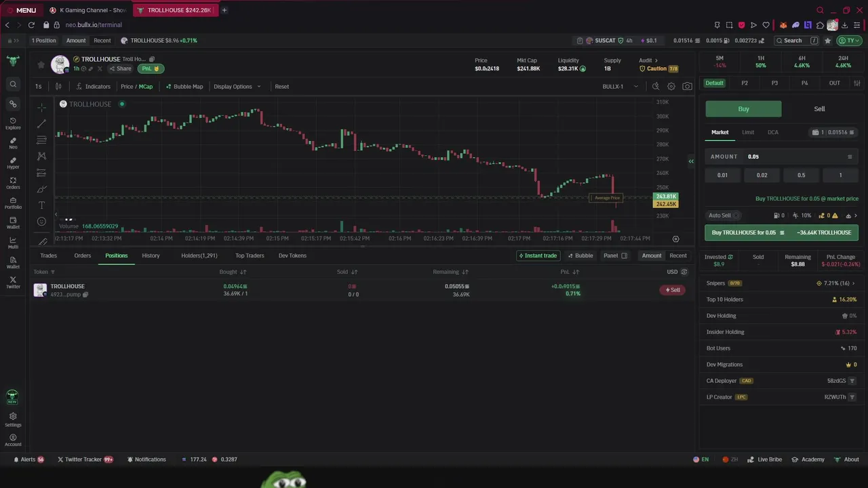Select the crosshair chart tool
The image size is (868, 488).
[x=41, y=107]
